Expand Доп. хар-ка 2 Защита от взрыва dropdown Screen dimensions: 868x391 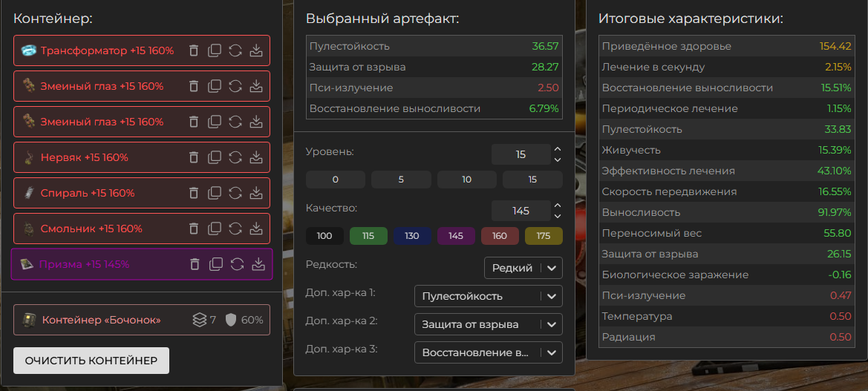pos(488,324)
